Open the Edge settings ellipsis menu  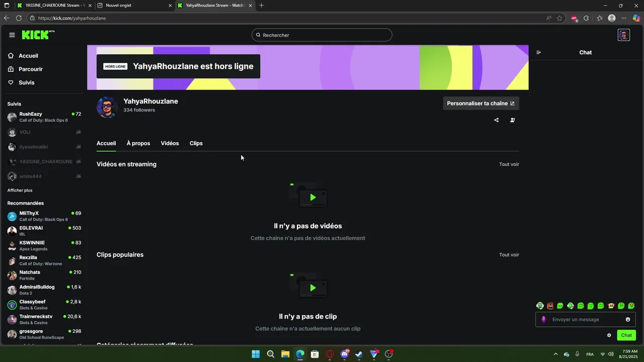[624, 18]
